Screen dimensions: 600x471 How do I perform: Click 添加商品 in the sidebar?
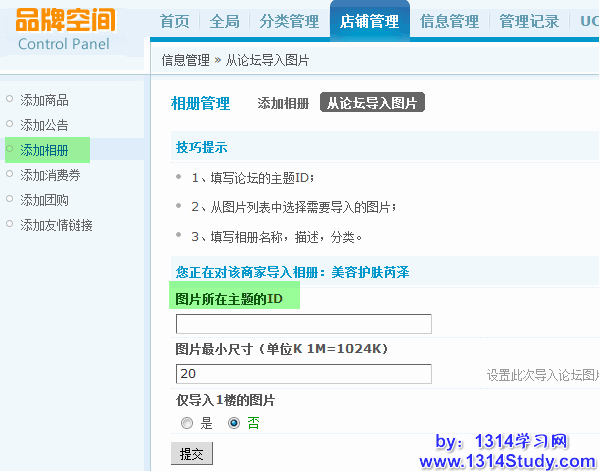[45, 100]
